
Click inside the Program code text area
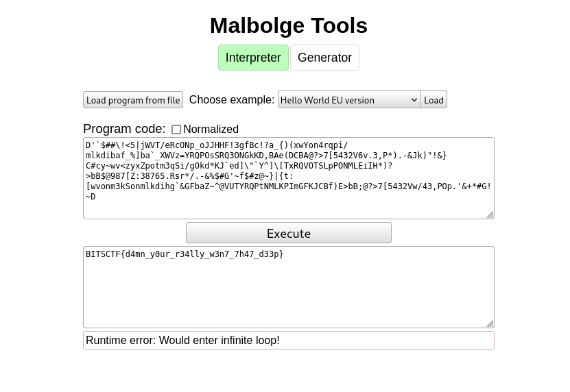(288, 206)
